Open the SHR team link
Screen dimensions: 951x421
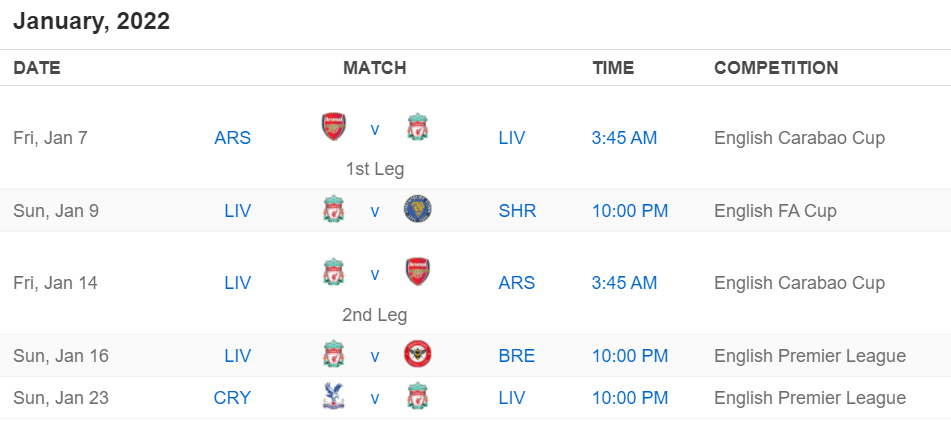coord(517,210)
